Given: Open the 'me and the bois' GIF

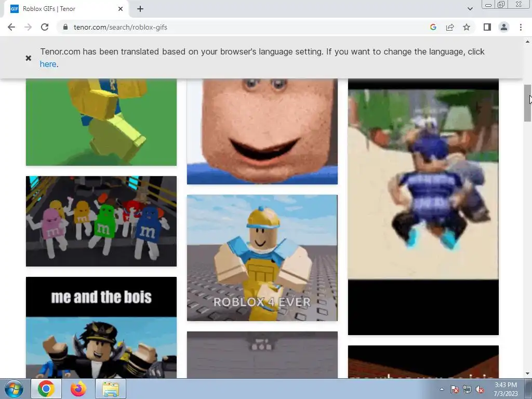Looking at the screenshot, I should tap(101, 327).
